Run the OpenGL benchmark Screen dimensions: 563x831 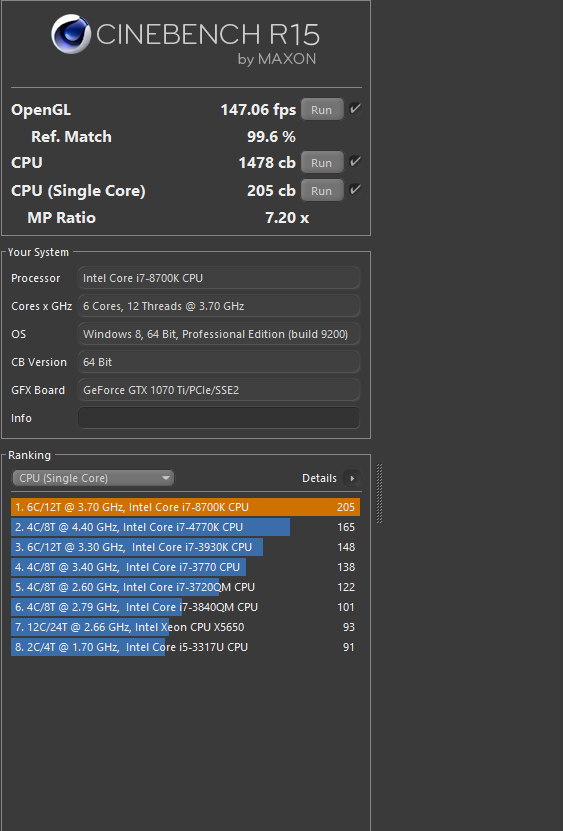(322, 110)
